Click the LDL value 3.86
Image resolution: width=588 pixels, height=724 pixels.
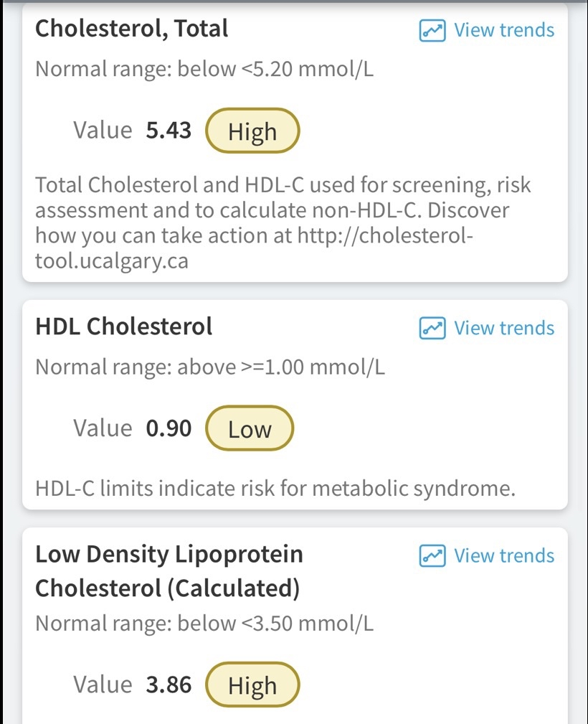[x=169, y=685]
